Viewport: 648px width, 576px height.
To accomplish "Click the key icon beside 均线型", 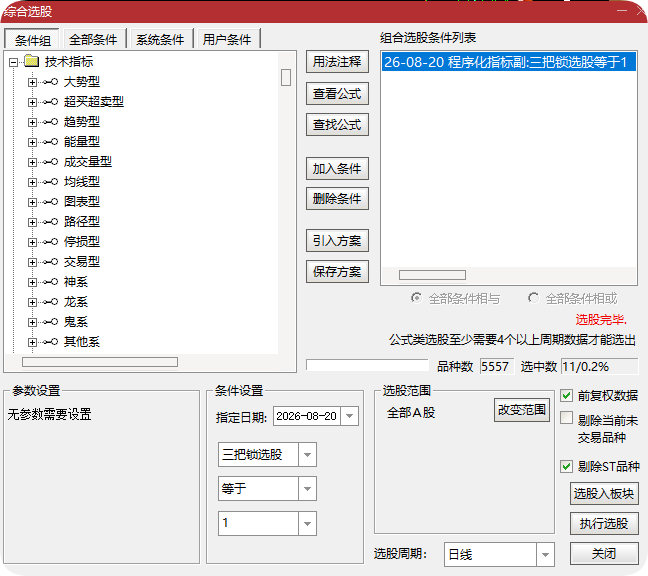I will 50,182.
